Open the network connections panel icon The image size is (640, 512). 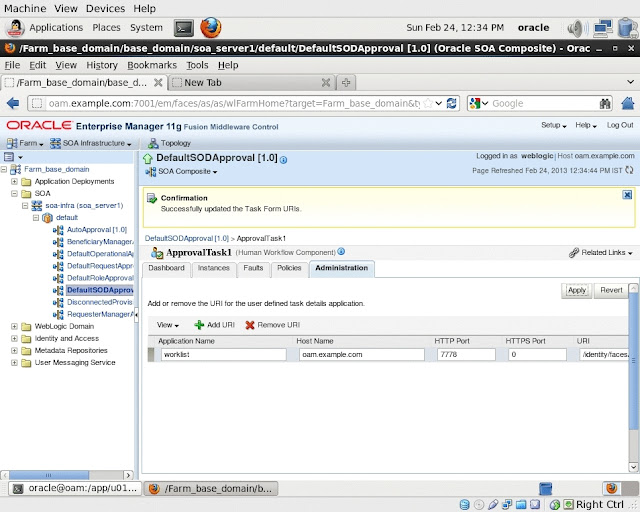click(603, 28)
